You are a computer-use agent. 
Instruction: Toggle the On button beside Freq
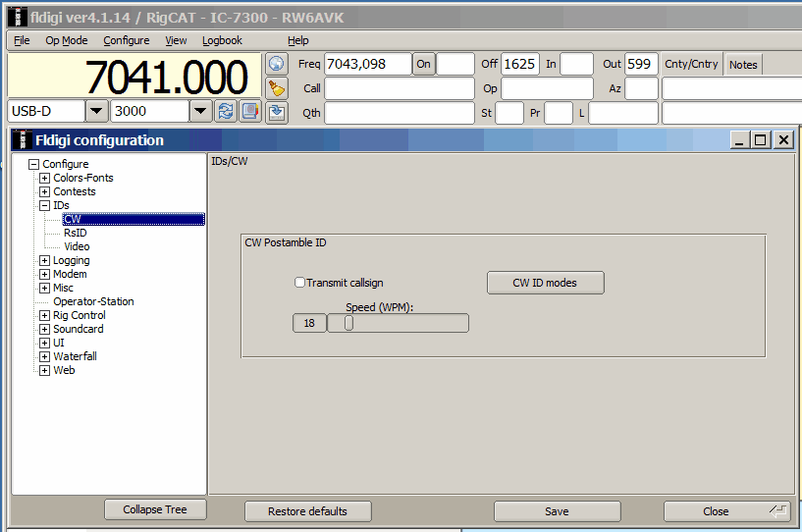pos(423,64)
